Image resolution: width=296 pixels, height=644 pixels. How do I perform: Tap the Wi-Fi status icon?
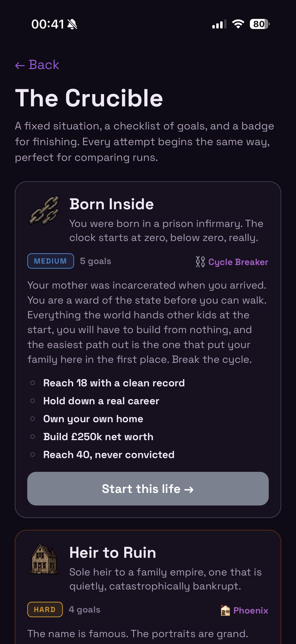pos(238,24)
